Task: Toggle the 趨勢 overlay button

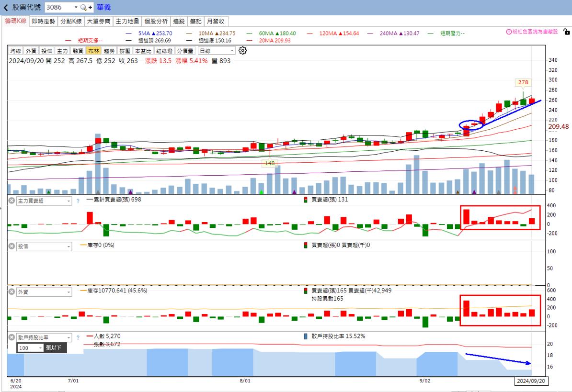Action: coord(109,51)
